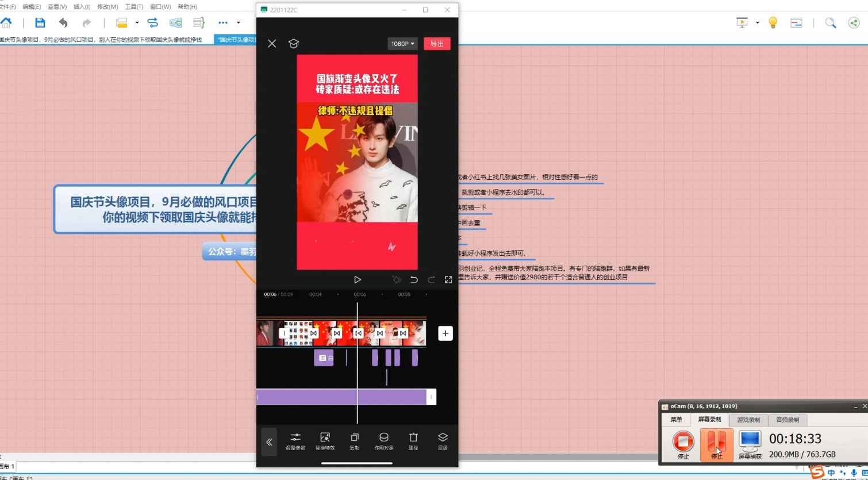
Task: Click the 调整参数 adjust parameters icon
Action: tap(295, 441)
